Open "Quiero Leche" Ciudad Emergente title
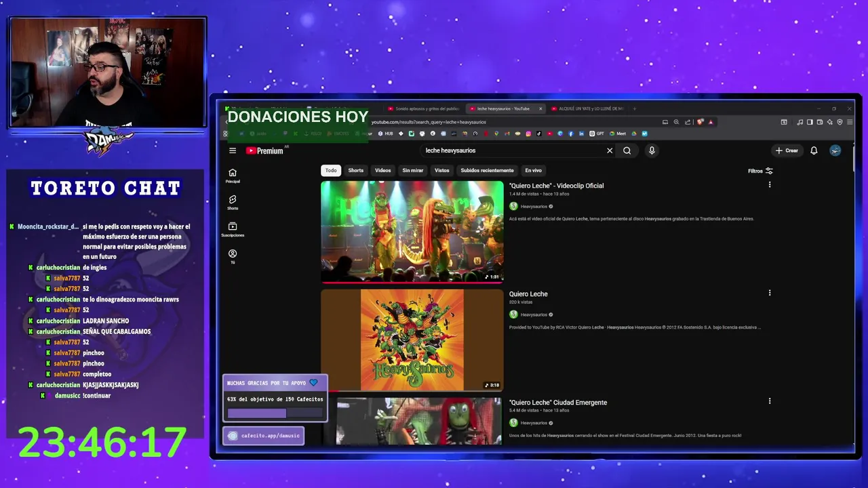Screen dimensions: 868x488 click(558, 403)
